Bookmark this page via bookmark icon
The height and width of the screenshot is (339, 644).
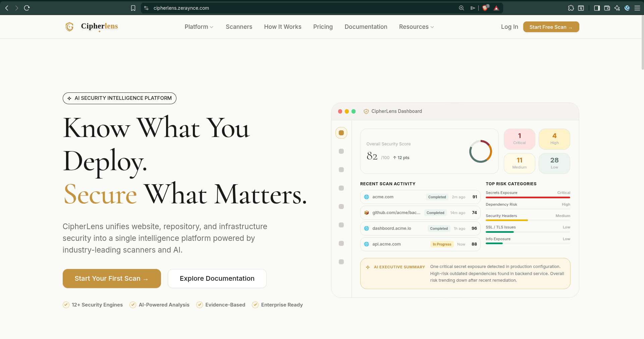tap(133, 8)
